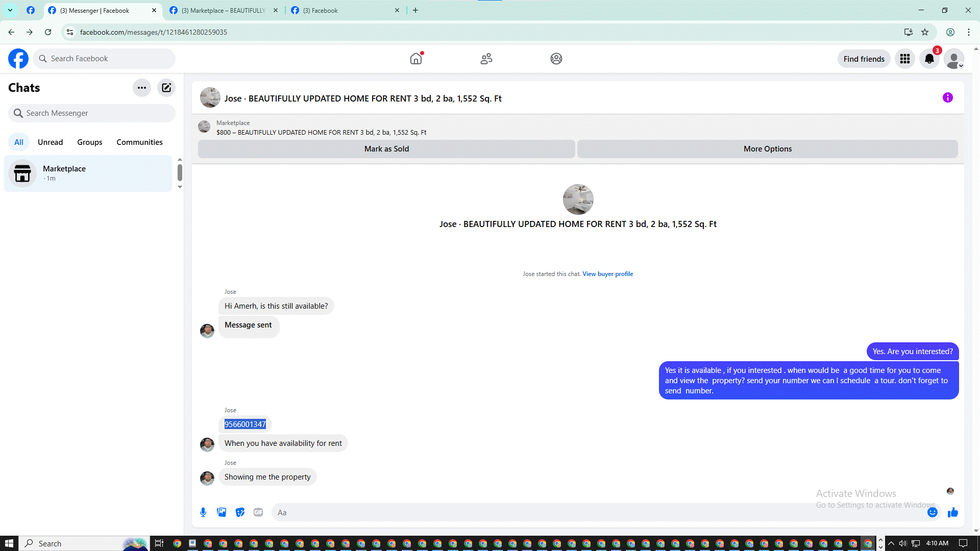Click the "Hi Amerh, is this still available?" message
The width and height of the screenshot is (980, 551).
click(x=276, y=306)
